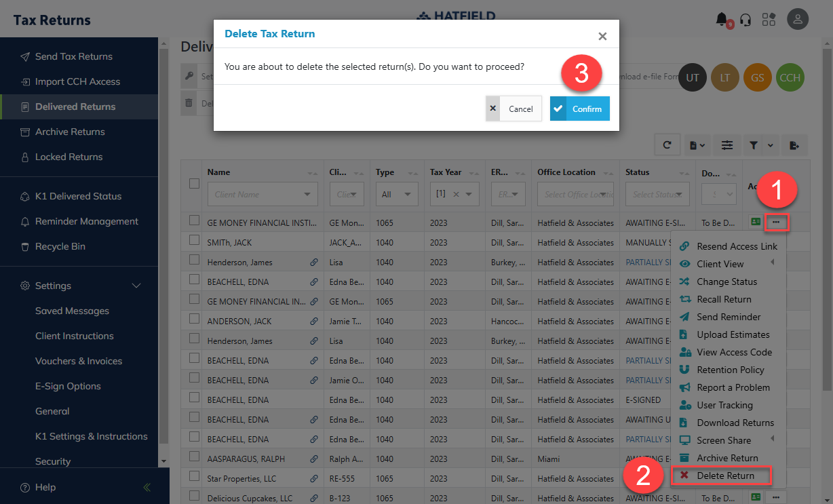Tick the checkbox for SMITh, JACK row
This screenshot has height=504, width=833.
coord(195,240)
